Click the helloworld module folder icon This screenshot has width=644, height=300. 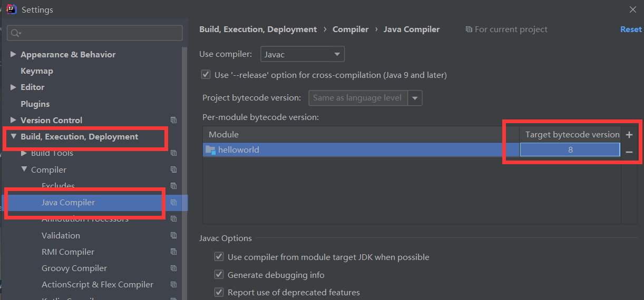point(210,150)
